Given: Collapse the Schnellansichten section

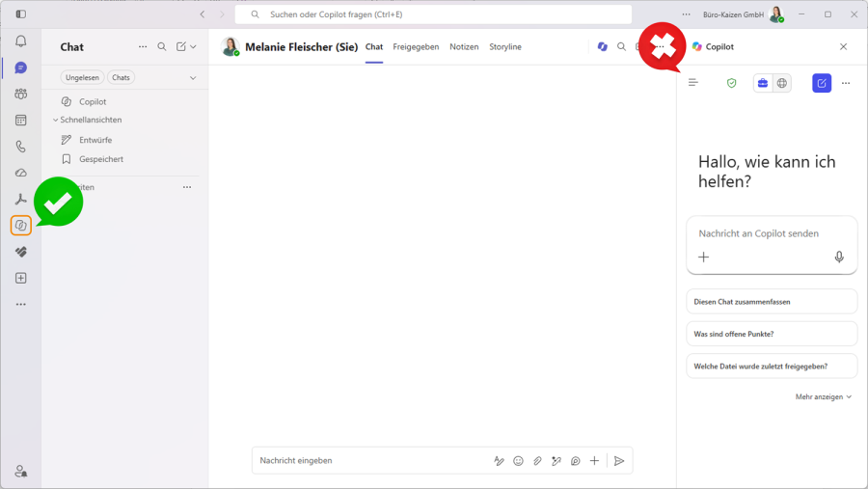Looking at the screenshot, I should coord(55,120).
